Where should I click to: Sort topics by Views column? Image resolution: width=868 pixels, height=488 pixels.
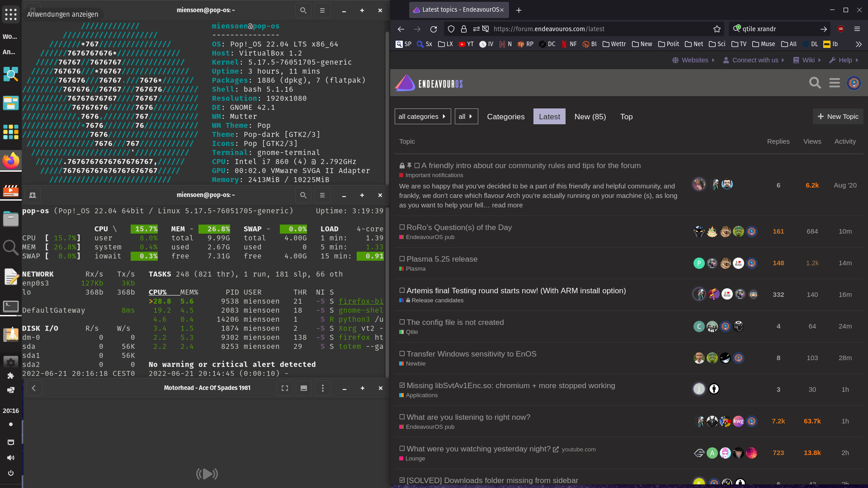click(x=812, y=141)
